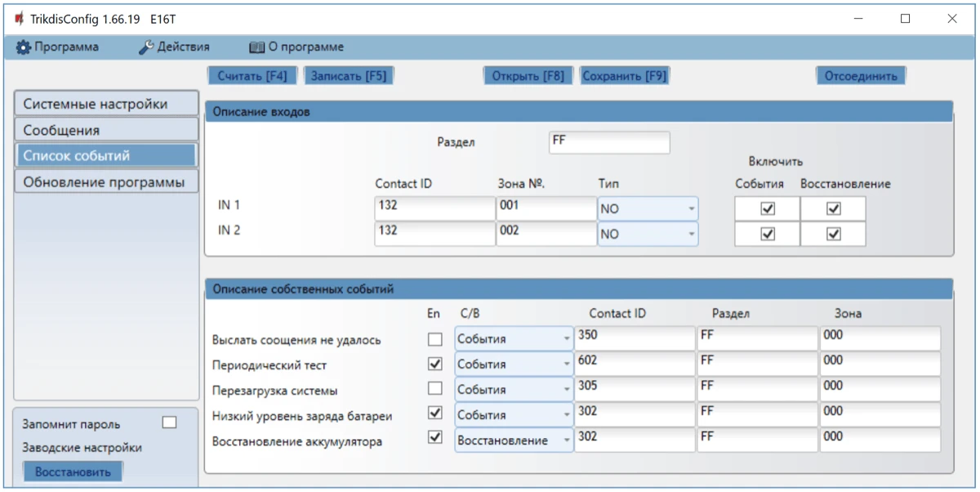The width and height of the screenshot is (980, 492).
Task: Enable Перезагрузка системы event checkbox
Action: (435, 389)
